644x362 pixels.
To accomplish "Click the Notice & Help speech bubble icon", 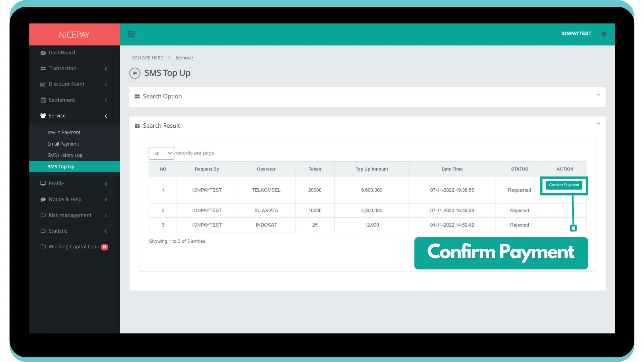I will (x=43, y=199).
